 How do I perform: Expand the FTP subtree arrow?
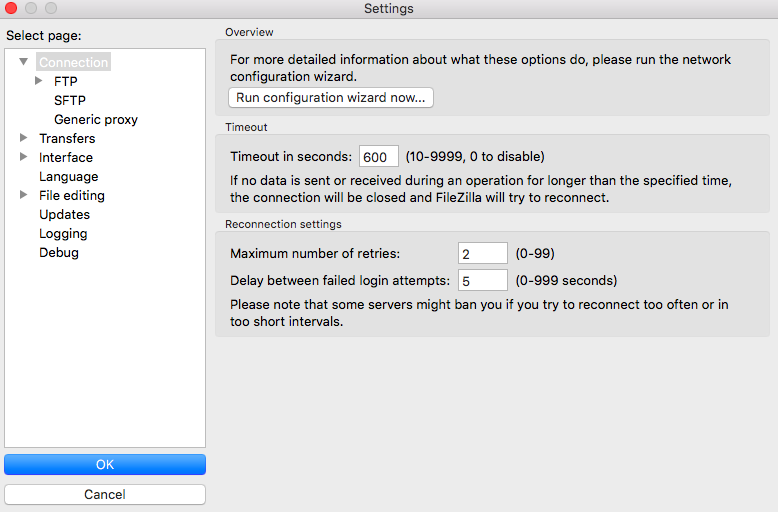click(x=39, y=81)
